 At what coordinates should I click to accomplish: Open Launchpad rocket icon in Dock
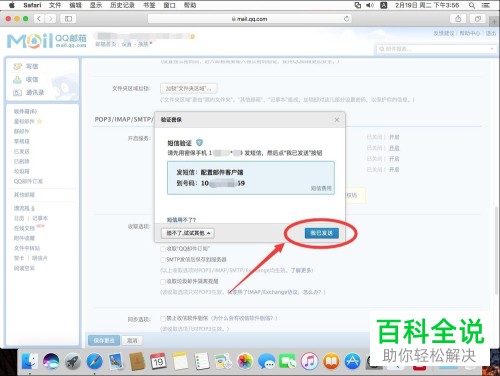[x=72, y=361]
